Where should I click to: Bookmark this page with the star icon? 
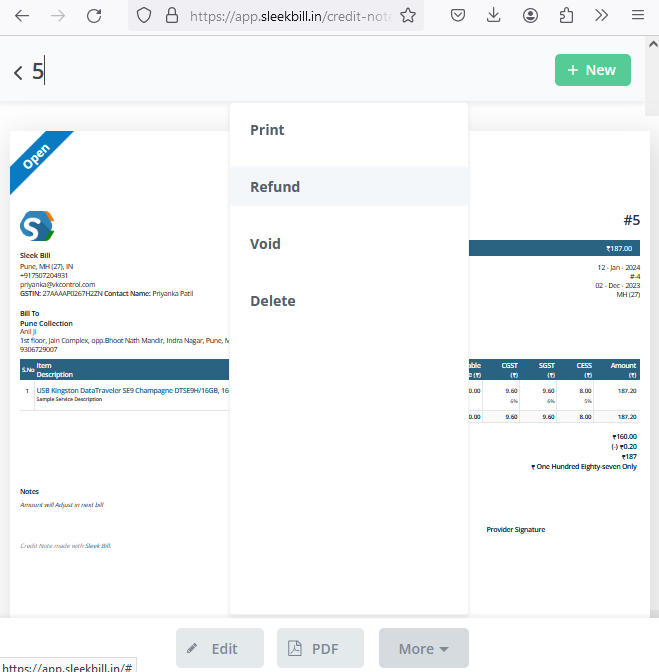click(x=407, y=16)
